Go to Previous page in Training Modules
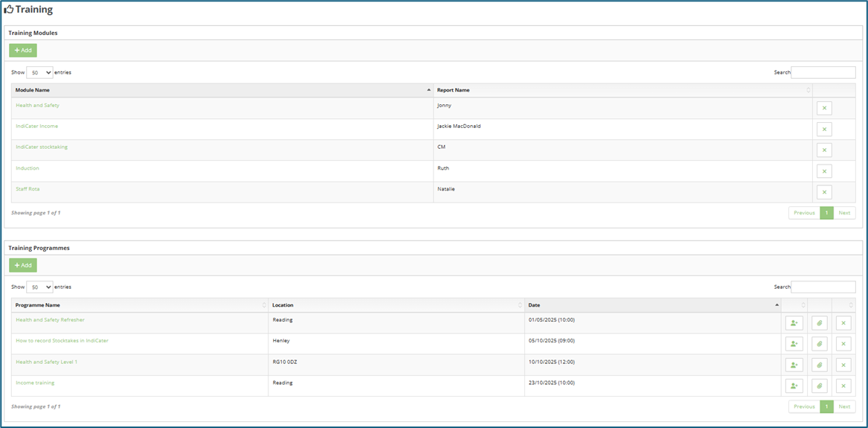The width and height of the screenshot is (868, 428). (804, 213)
